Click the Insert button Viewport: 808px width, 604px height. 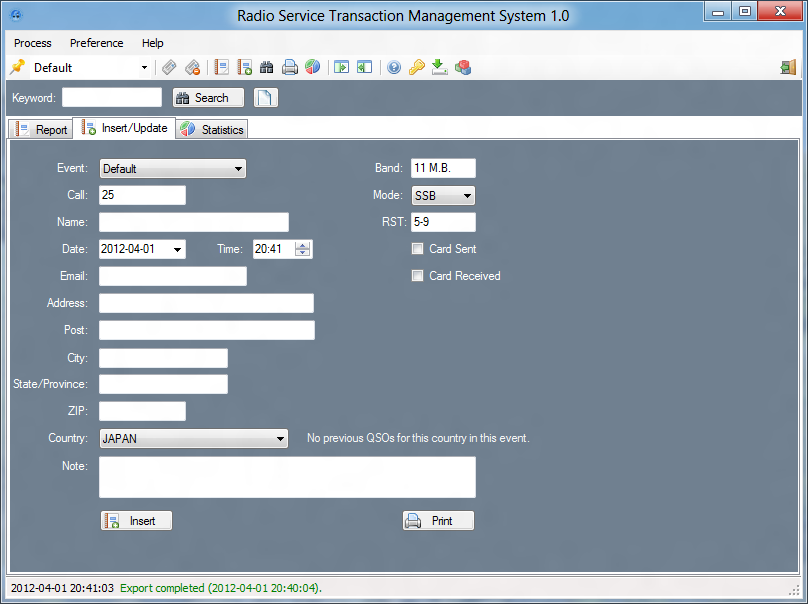pyautogui.click(x=137, y=521)
